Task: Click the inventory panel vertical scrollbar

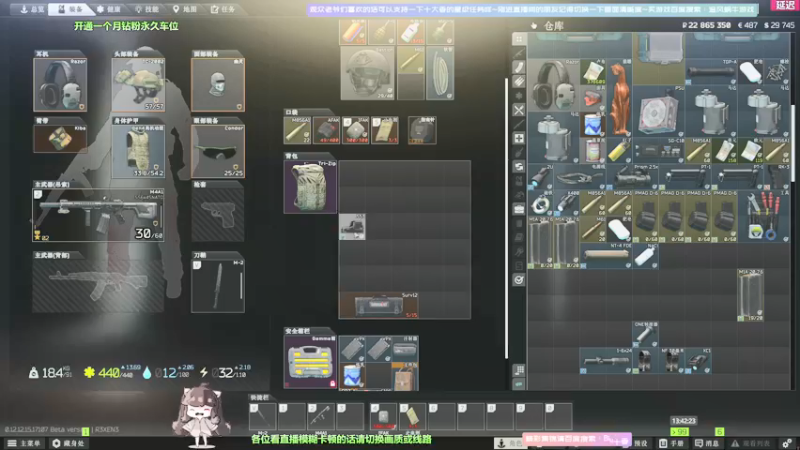Action: click(x=506, y=218)
